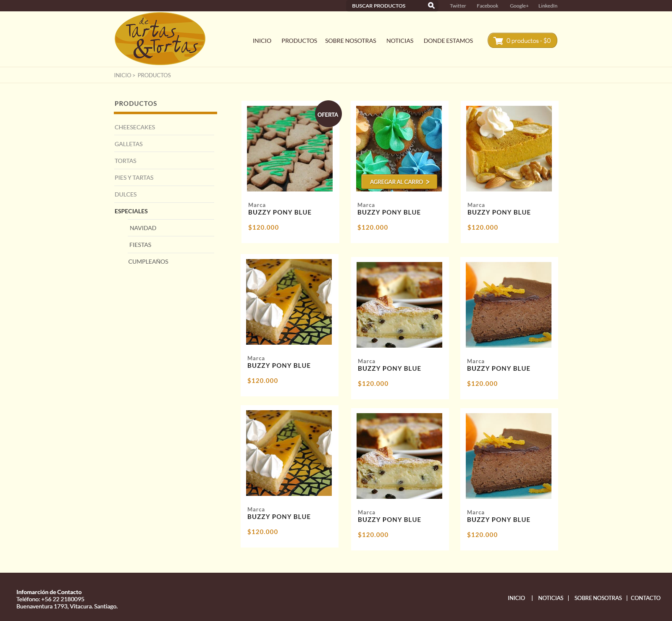
Task: Collapse the ESPECIALES category
Action: 131,211
